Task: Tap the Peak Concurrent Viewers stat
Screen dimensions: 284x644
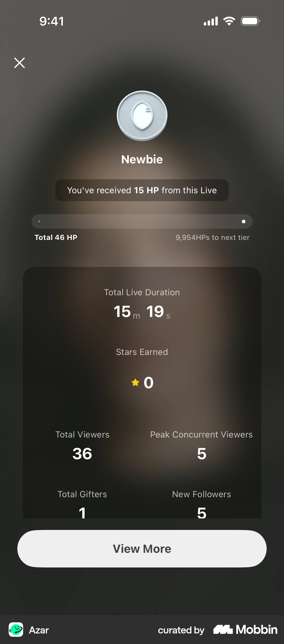Action: [x=201, y=445]
